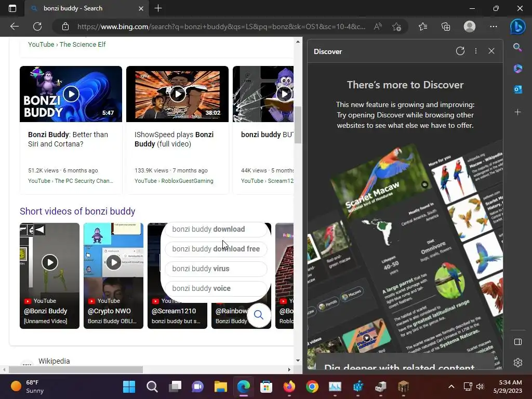Viewport: 532px width, 399px height.
Task: Click the vertical scrollbar down arrow
Action: [x=298, y=361]
